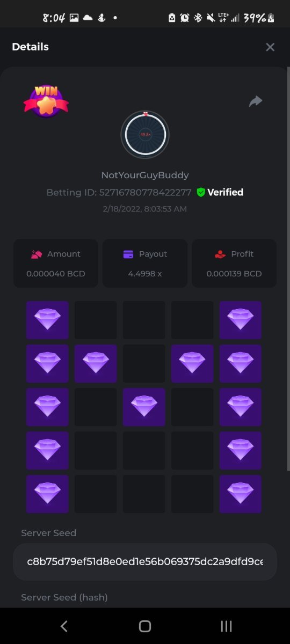The height and width of the screenshot is (644, 290).
Task: Tap the share arrow icon
Action: coord(256,101)
